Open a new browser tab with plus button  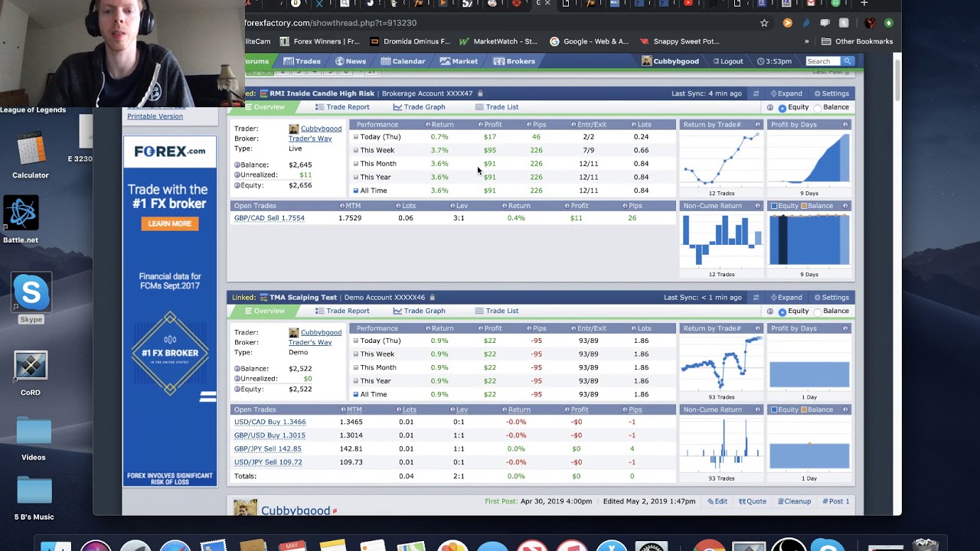[864, 4]
